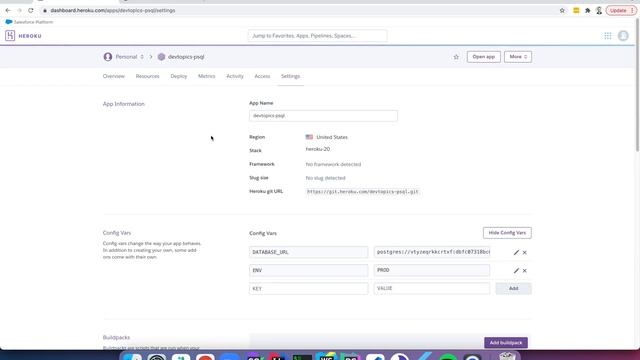
Task: Click the Buildpacks section heading
Action: pyautogui.click(x=116, y=338)
